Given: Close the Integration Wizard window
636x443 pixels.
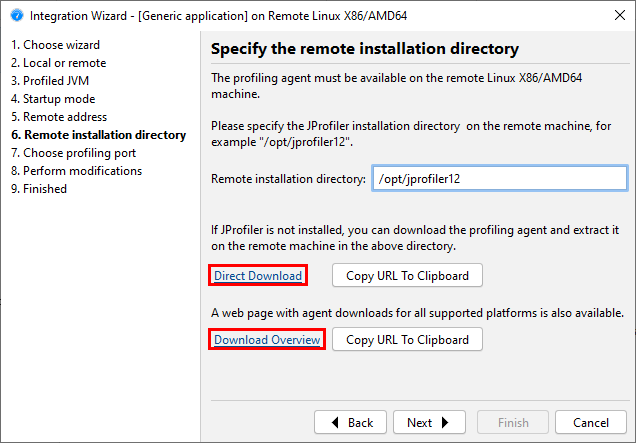Looking at the screenshot, I should coord(619,15).
